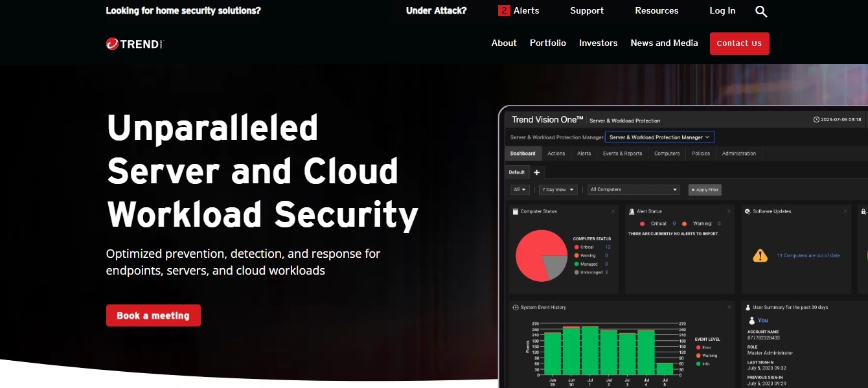Open the All Computers dropdown

click(x=634, y=190)
